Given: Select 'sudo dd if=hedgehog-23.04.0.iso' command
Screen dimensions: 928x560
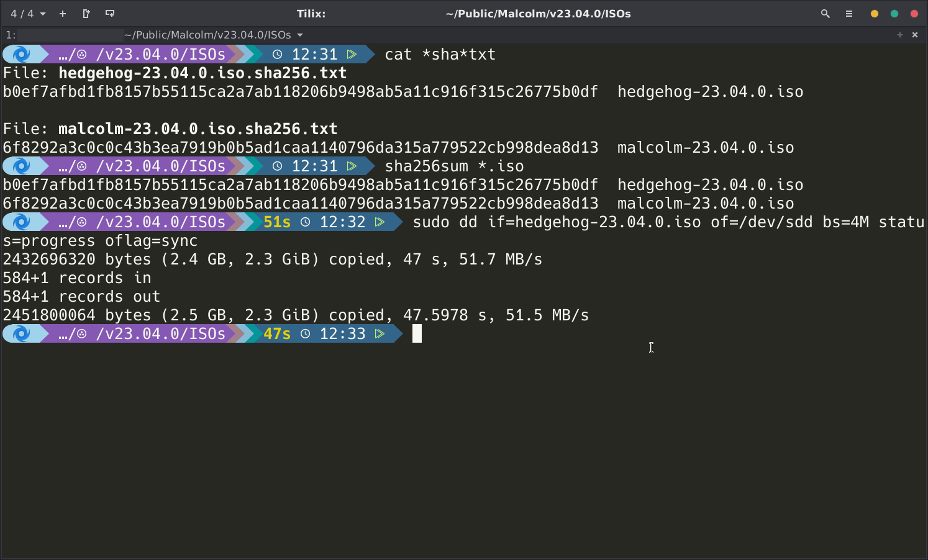Looking at the screenshot, I should (557, 222).
